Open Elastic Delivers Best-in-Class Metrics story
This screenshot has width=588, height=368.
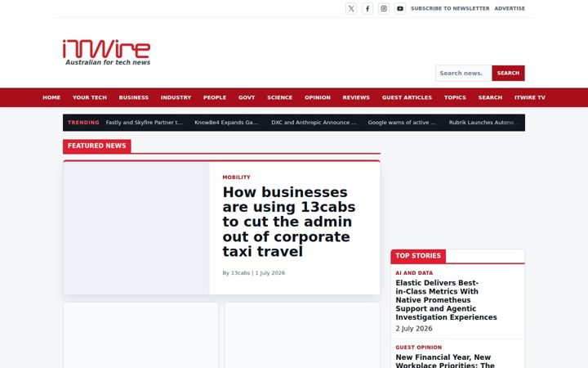point(446,300)
